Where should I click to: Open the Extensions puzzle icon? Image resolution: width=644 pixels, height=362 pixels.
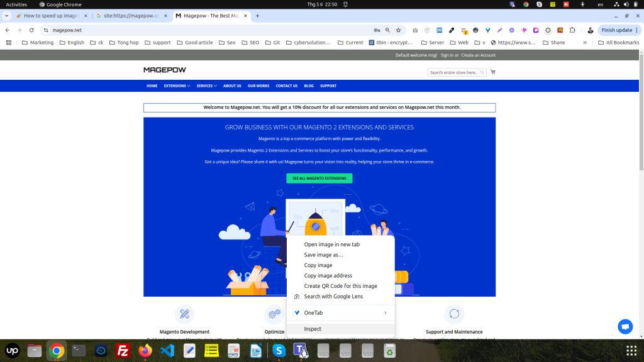(572, 30)
